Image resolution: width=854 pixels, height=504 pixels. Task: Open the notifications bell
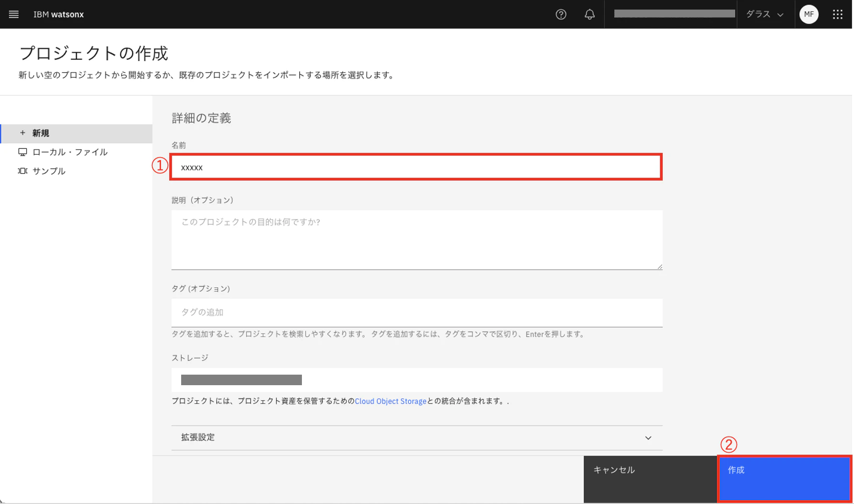589,14
